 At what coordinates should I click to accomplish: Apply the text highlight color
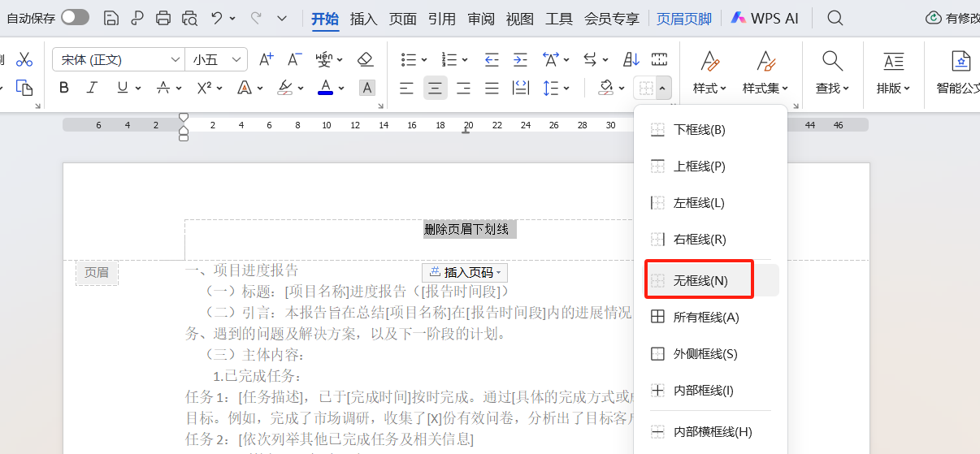click(x=284, y=88)
